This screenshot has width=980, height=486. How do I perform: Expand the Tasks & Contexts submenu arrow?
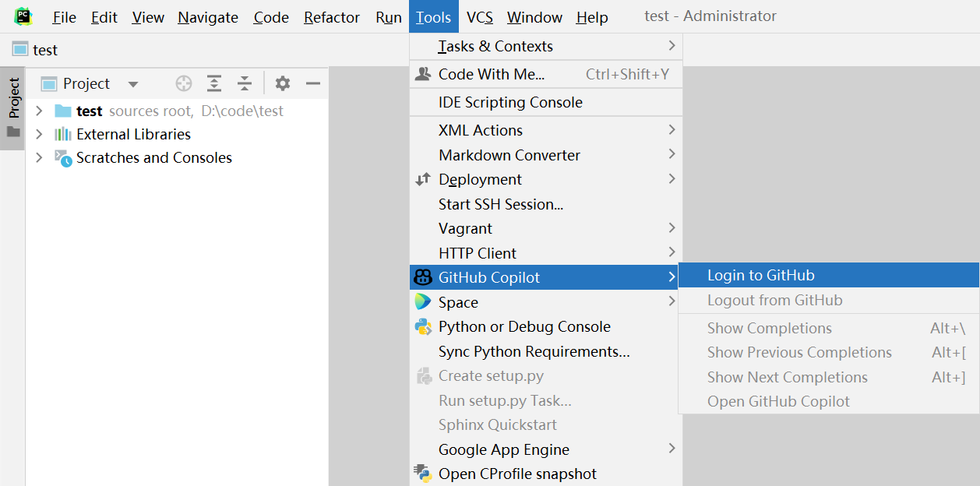pos(672,46)
